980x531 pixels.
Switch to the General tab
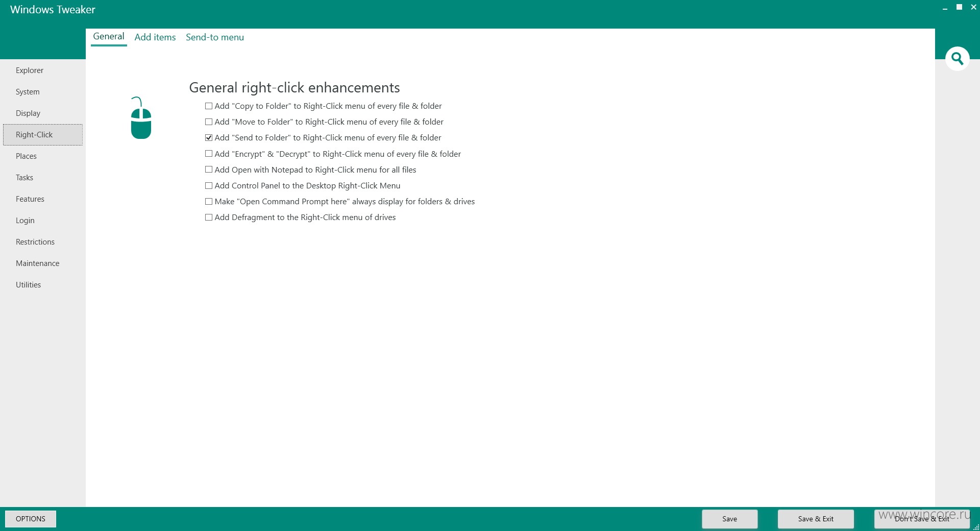click(109, 37)
